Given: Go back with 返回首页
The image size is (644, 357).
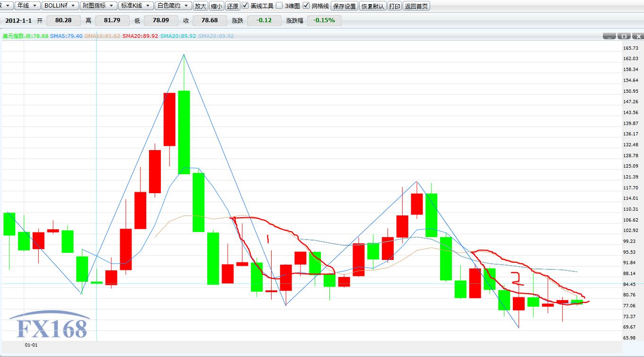Looking at the screenshot, I should click(x=416, y=6).
